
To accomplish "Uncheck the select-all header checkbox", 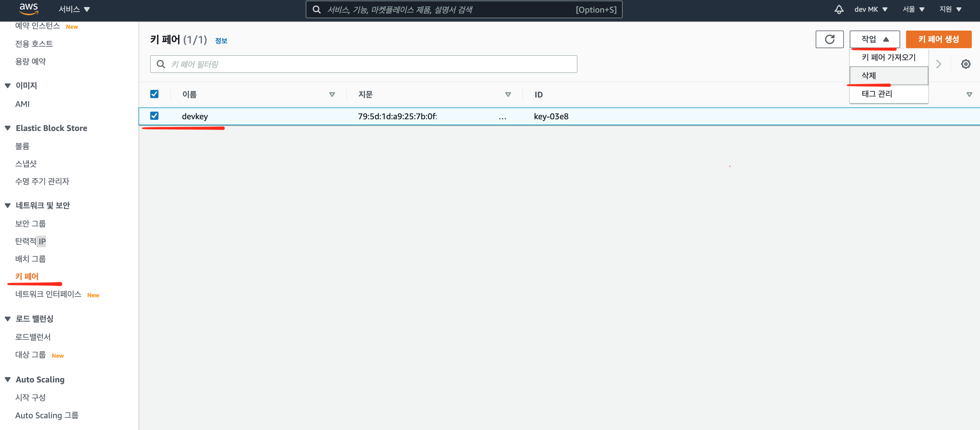I will point(154,94).
